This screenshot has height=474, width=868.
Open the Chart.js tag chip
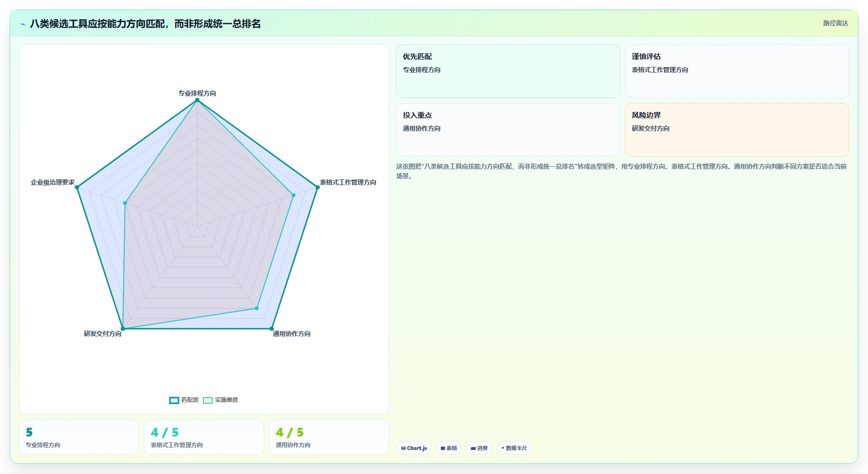tap(414, 448)
